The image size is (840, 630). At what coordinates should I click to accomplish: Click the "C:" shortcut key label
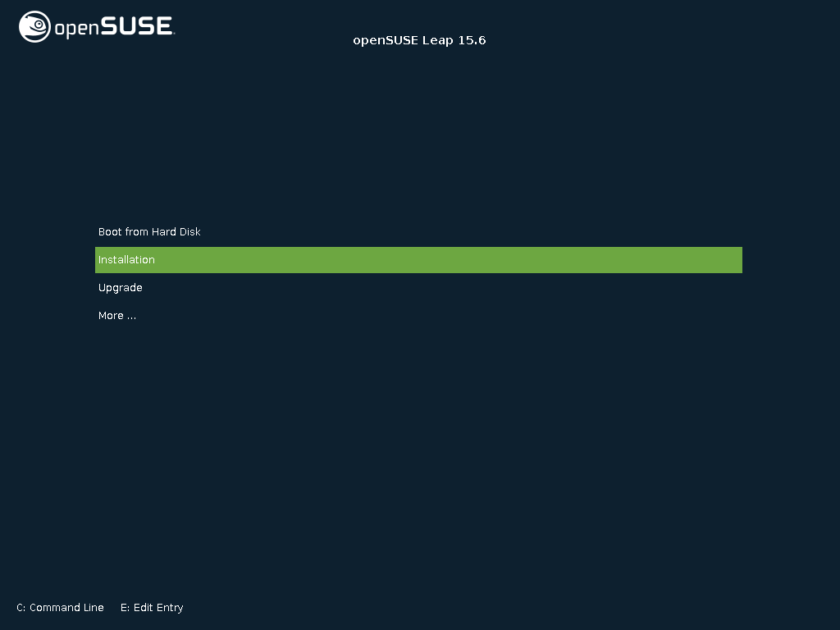click(x=21, y=608)
